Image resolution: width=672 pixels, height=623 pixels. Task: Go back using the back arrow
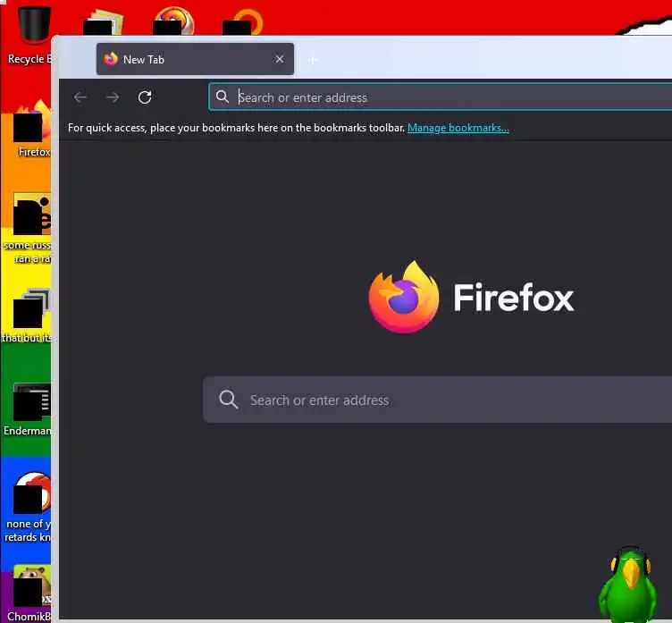80,97
